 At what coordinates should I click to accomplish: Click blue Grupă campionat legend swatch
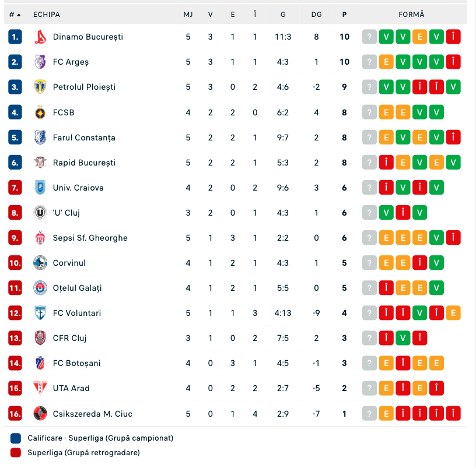tap(16, 438)
